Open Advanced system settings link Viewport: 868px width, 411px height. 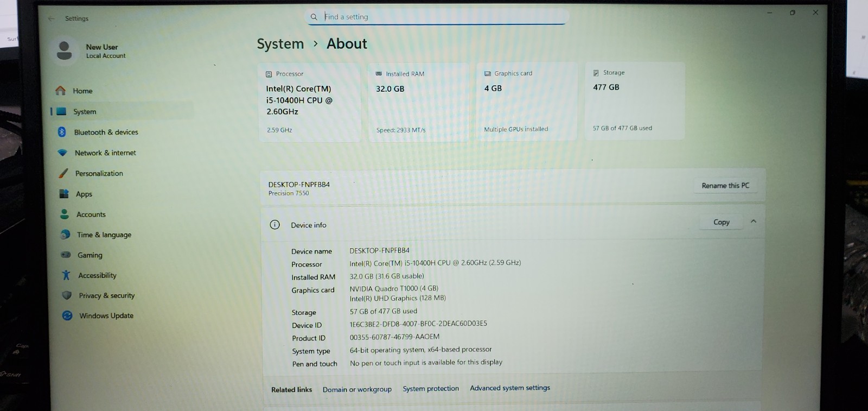[x=510, y=388]
